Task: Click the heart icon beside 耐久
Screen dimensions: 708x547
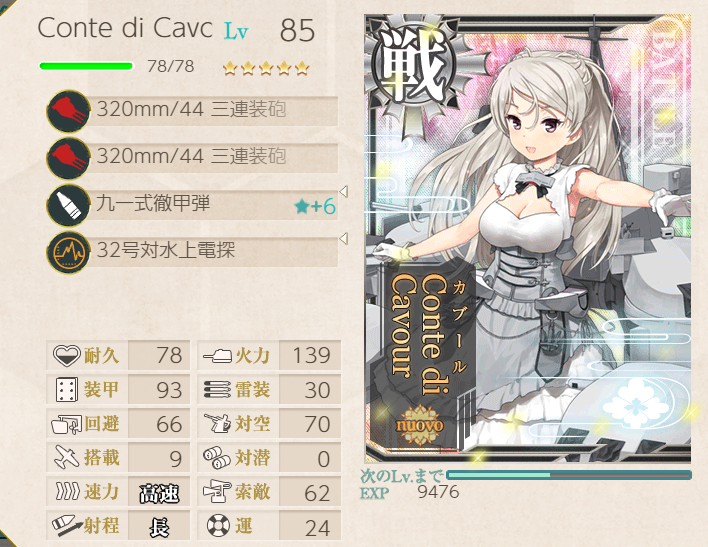Action: pyautogui.click(x=66, y=355)
